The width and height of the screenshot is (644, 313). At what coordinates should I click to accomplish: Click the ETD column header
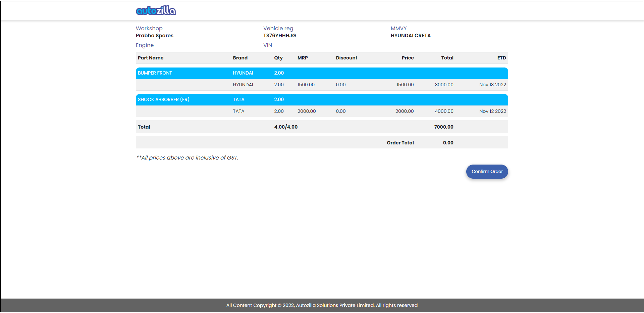[501, 58]
